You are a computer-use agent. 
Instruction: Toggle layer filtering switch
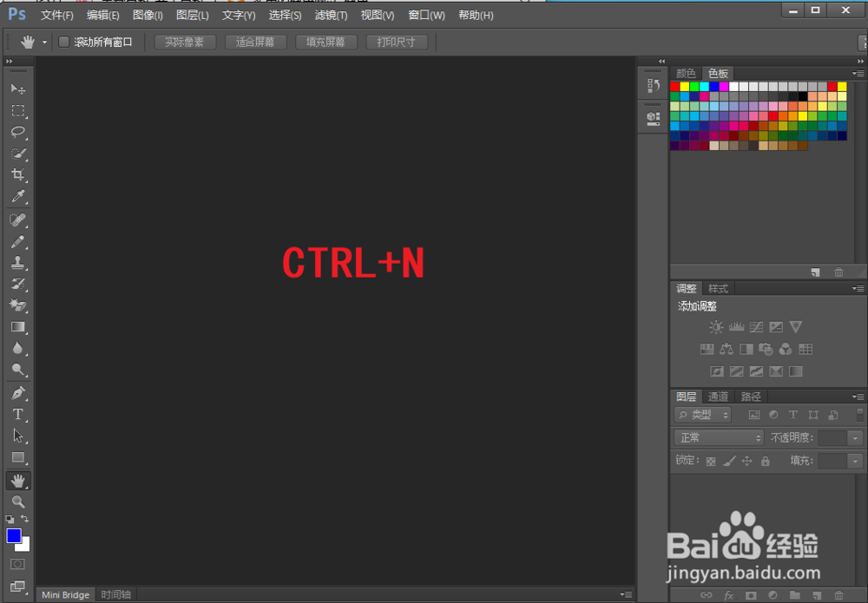tap(859, 415)
